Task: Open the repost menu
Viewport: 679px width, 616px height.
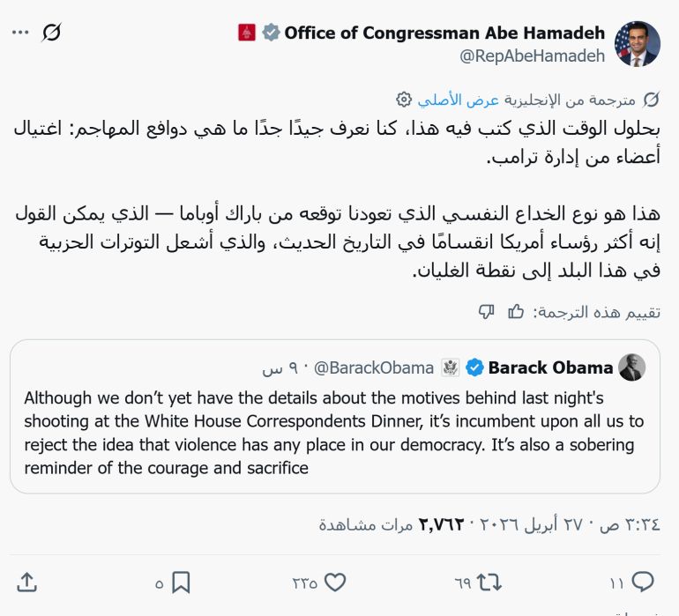Action: [x=488, y=582]
